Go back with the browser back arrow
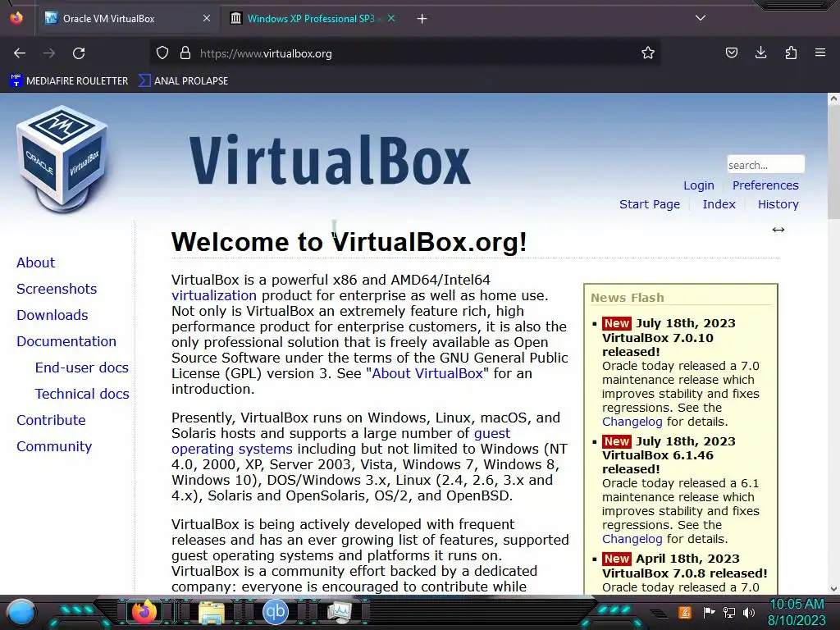Image resolution: width=840 pixels, height=630 pixels. (20, 53)
